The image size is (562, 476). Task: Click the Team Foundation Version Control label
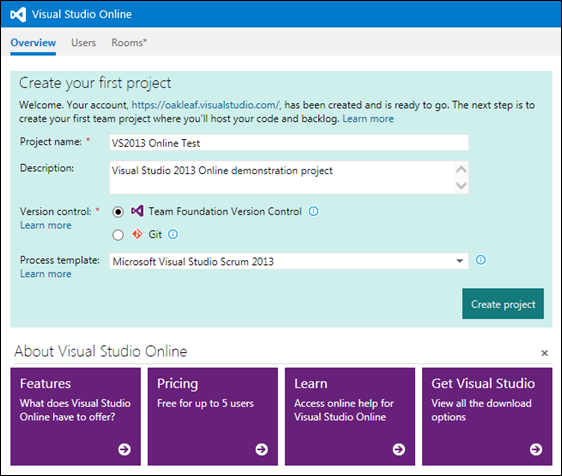pyautogui.click(x=225, y=211)
